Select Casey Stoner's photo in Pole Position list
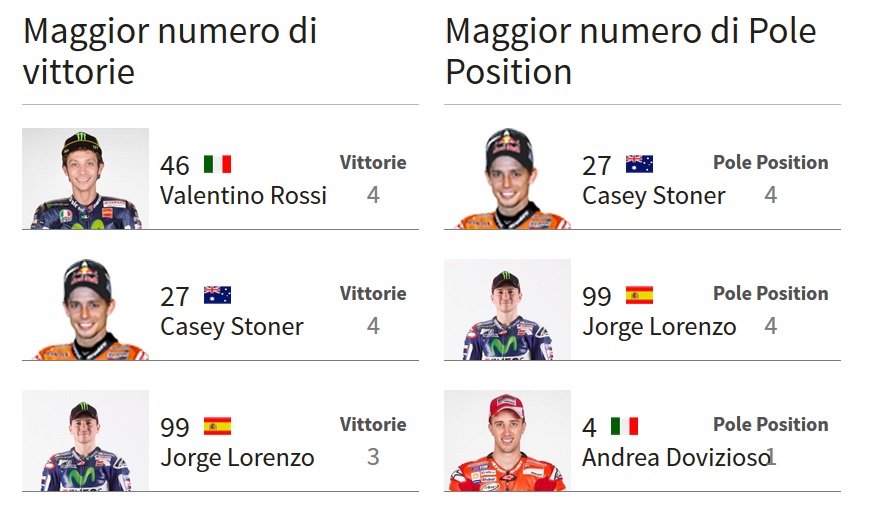Image resolution: width=877 pixels, height=506 pixels. (507, 179)
